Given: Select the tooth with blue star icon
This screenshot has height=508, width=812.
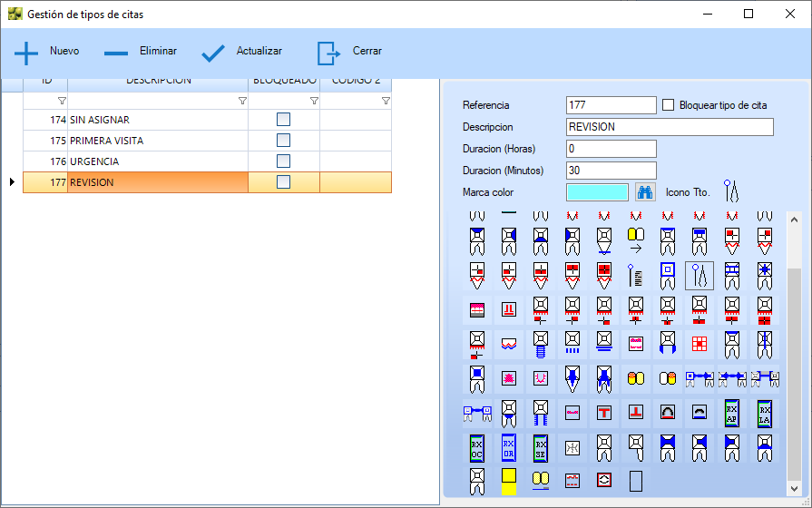Looking at the screenshot, I should coord(765,276).
